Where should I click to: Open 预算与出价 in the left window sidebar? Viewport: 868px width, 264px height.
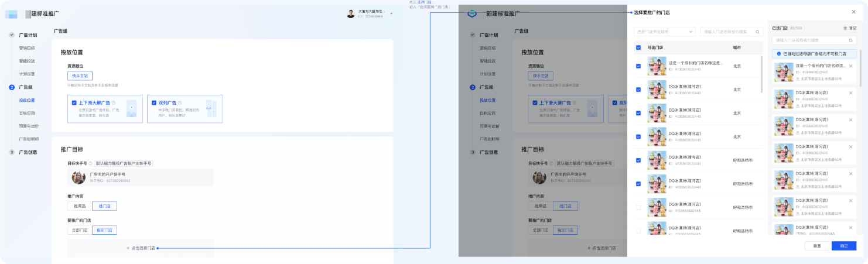point(29,126)
